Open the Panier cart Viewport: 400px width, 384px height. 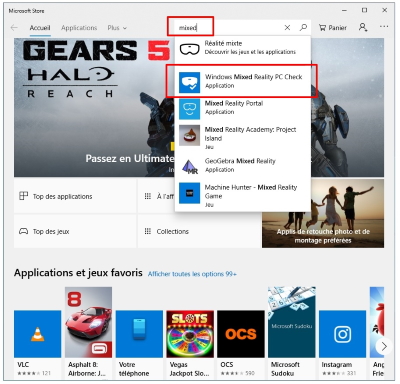pos(333,28)
